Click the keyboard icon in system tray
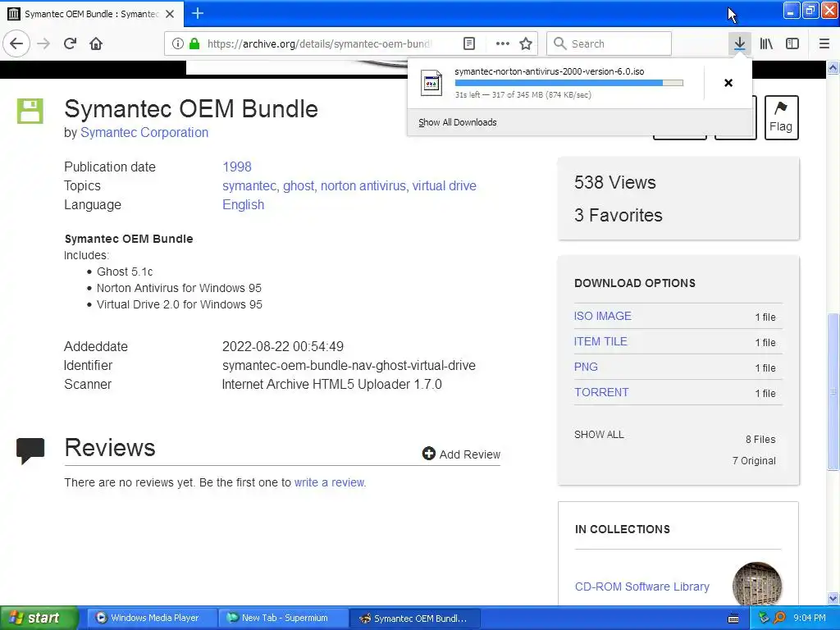The height and width of the screenshot is (630, 840). [x=733, y=619]
